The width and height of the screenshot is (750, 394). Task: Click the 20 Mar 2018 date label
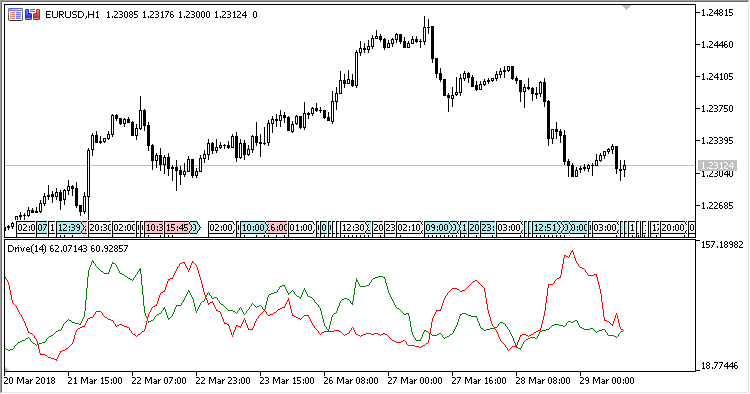pyautogui.click(x=30, y=381)
